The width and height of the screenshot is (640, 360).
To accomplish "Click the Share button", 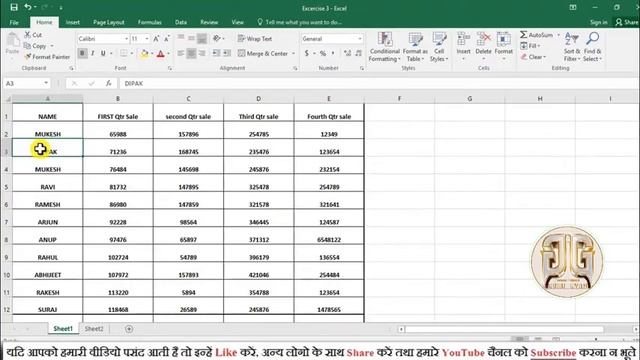I will click(627, 22).
